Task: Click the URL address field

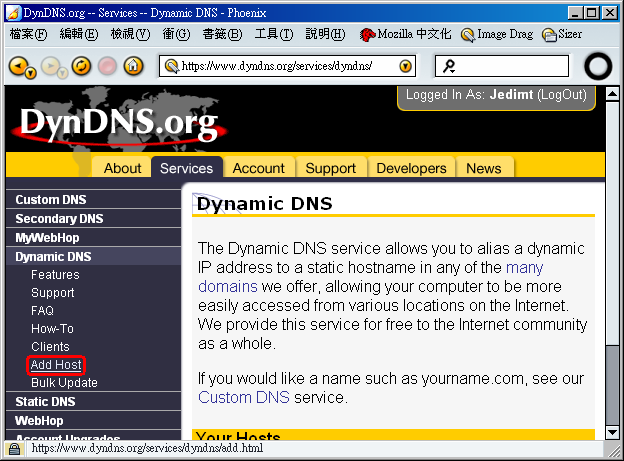Action: (x=288, y=66)
